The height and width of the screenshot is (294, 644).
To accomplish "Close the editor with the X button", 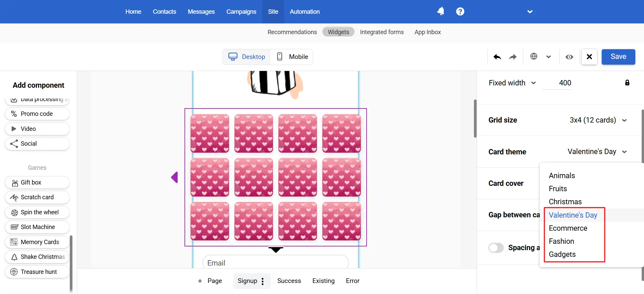I will 589,57.
